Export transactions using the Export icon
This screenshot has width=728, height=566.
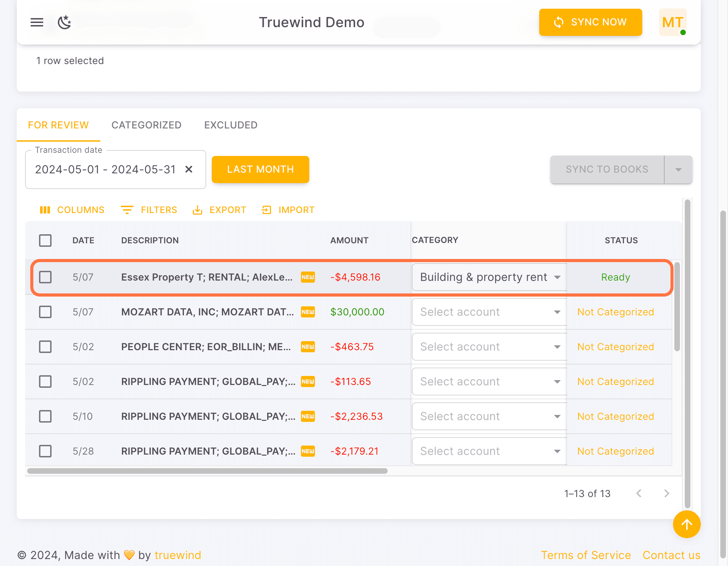coord(198,210)
